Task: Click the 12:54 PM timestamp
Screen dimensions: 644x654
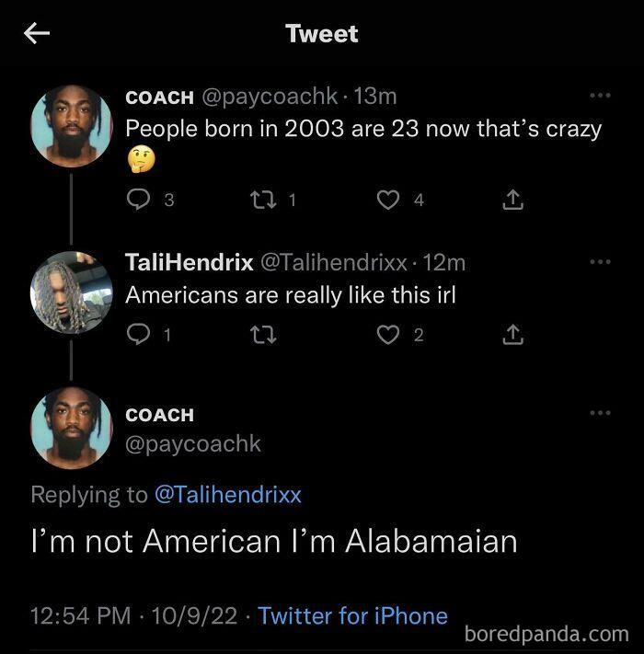Action: coord(80,615)
